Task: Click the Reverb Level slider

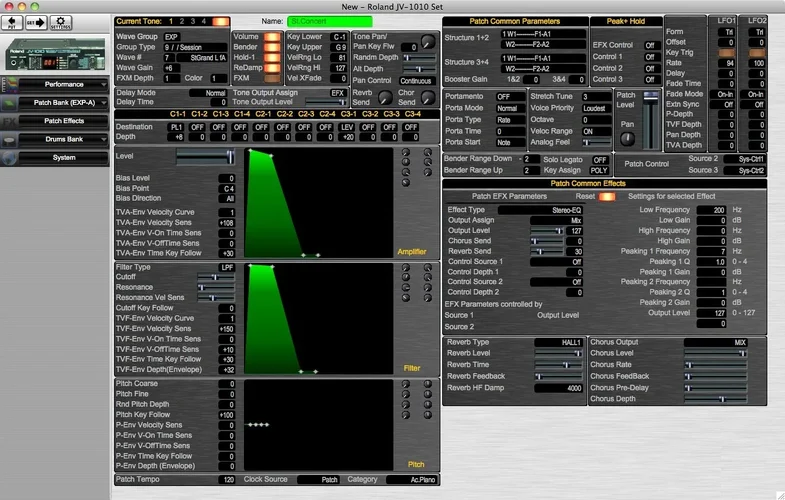Action: [x=558, y=354]
